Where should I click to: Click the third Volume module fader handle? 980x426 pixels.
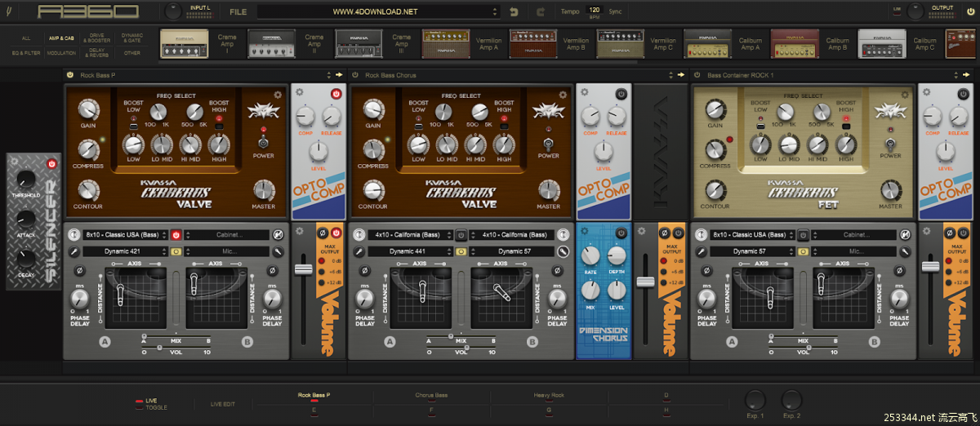[x=930, y=266]
